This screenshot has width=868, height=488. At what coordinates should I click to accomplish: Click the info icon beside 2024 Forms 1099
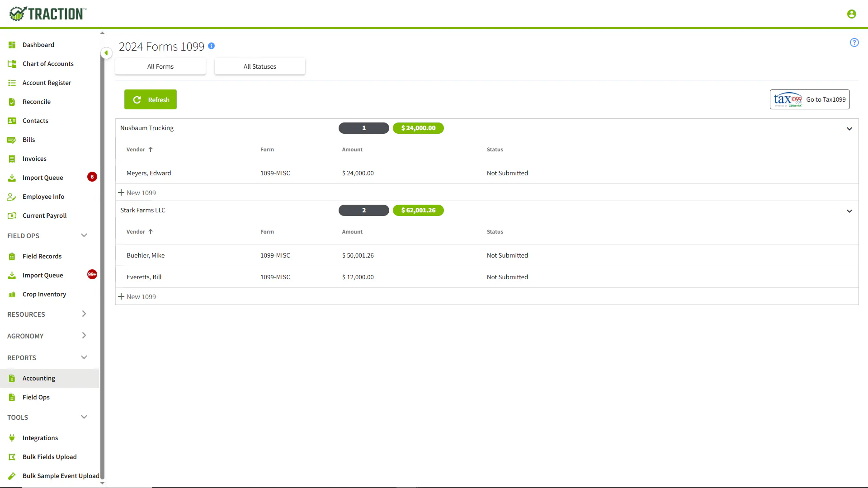[211, 46]
